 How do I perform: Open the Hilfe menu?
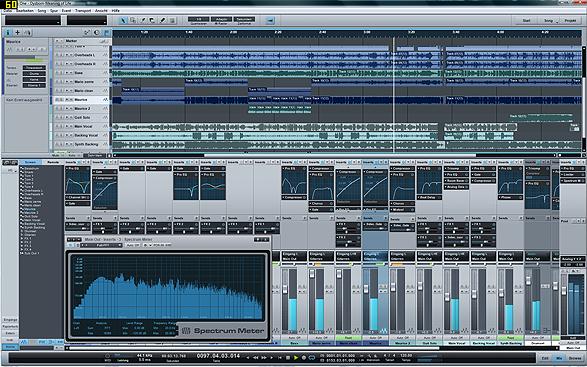point(116,11)
